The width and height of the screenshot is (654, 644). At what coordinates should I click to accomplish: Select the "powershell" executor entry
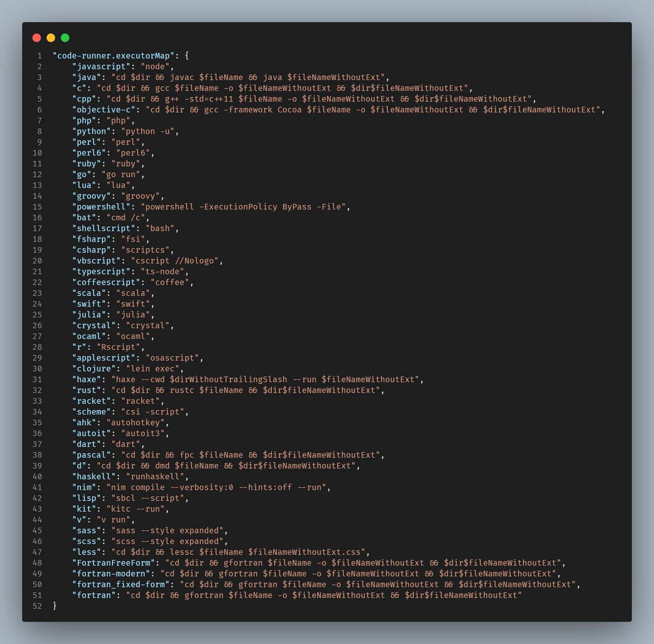tap(101, 206)
